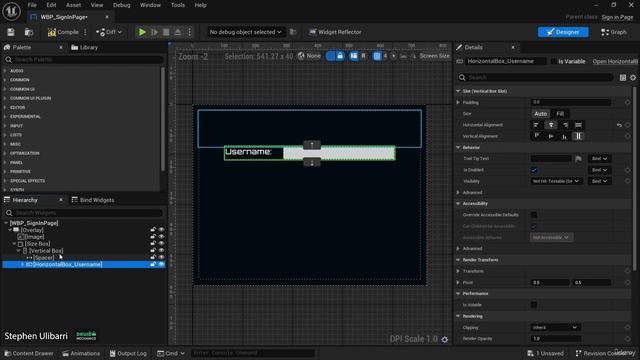Set Horizontal Alignment to left
Viewport: 640px width, 360px height.
coord(536,125)
